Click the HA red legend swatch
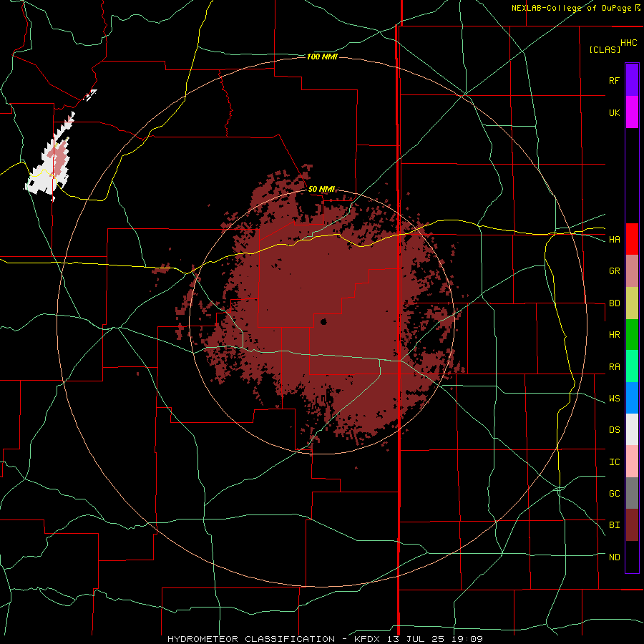Screen dimensions: 644x644 pos(632,239)
